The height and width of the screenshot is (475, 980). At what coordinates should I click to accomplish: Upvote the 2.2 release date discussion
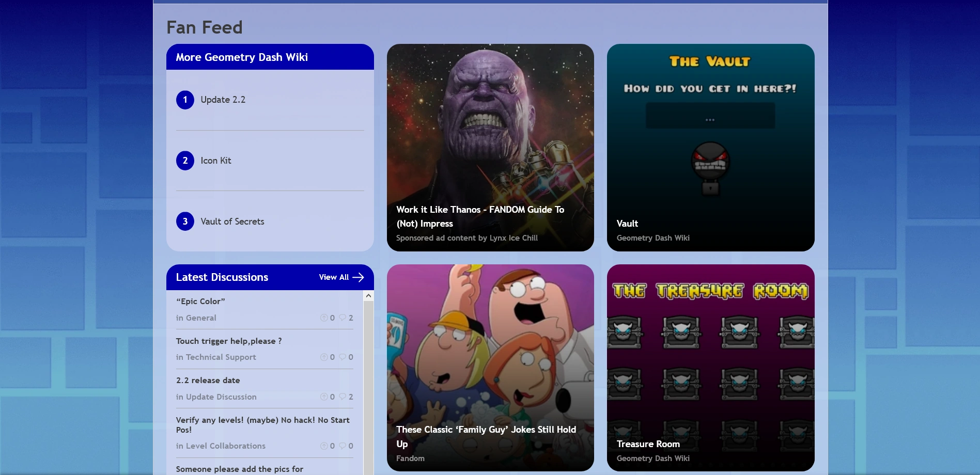coord(324,397)
